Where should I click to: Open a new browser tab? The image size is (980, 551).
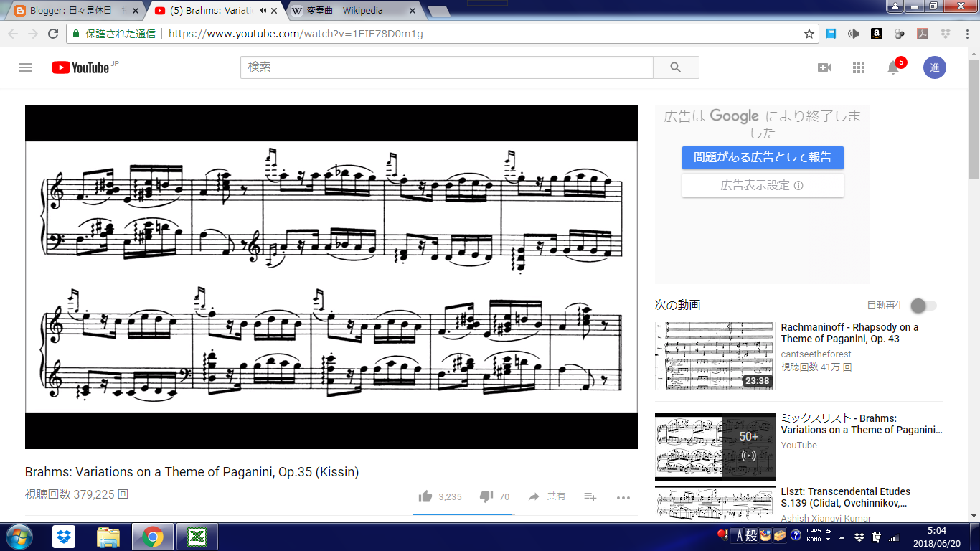(x=438, y=11)
